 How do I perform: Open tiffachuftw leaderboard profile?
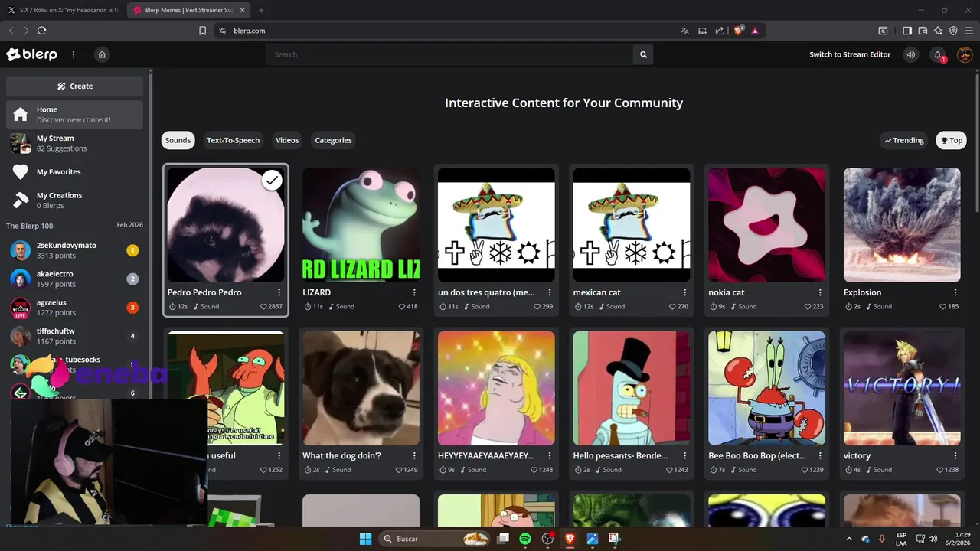pyautogui.click(x=74, y=336)
